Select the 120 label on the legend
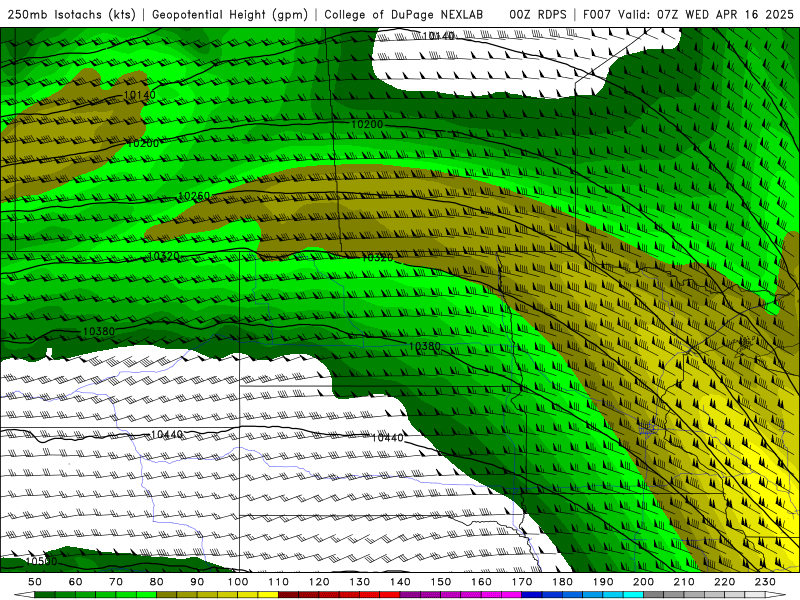The image size is (800, 600). [319, 582]
